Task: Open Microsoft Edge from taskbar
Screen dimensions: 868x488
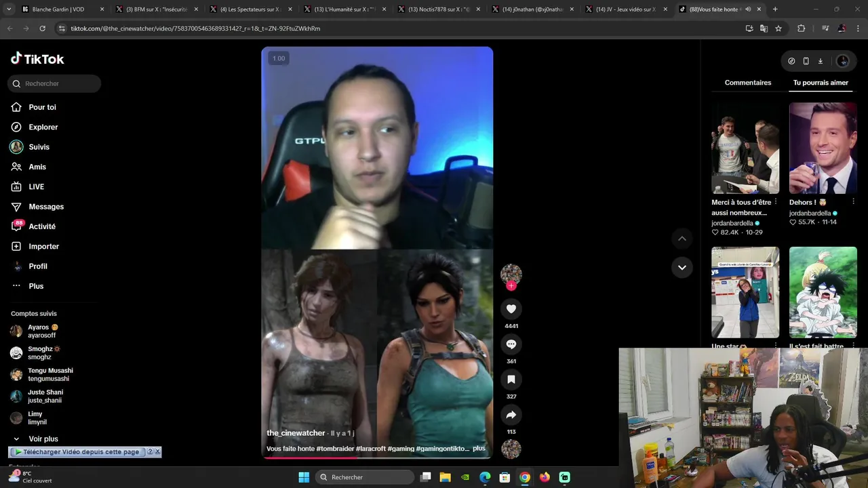Action: coord(485,477)
